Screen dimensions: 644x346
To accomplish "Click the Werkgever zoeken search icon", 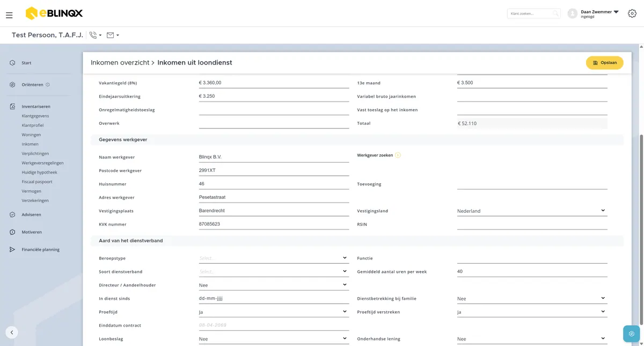I will pyautogui.click(x=398, y=155).
